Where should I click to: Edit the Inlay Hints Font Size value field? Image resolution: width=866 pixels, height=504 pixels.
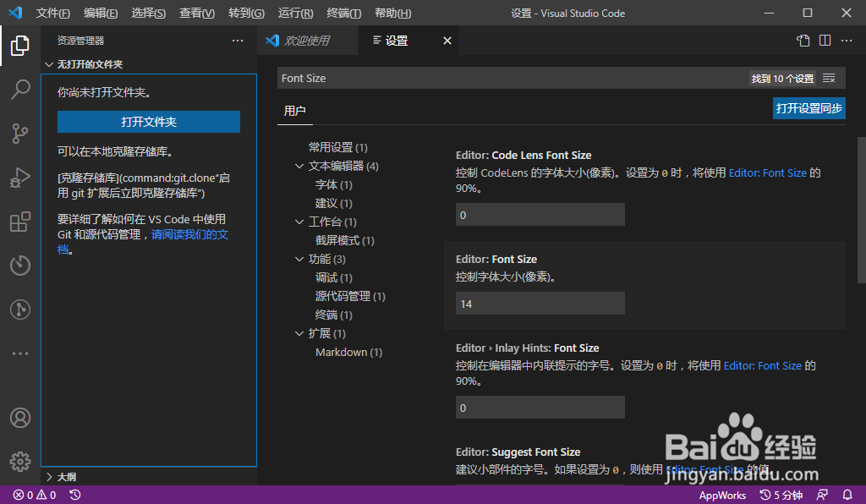click(540, 408)
